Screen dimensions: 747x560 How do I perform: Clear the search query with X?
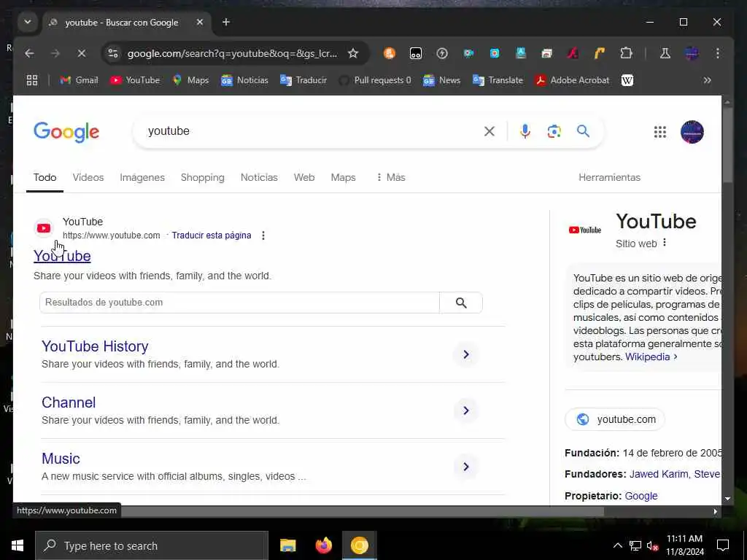click(489, 131)
